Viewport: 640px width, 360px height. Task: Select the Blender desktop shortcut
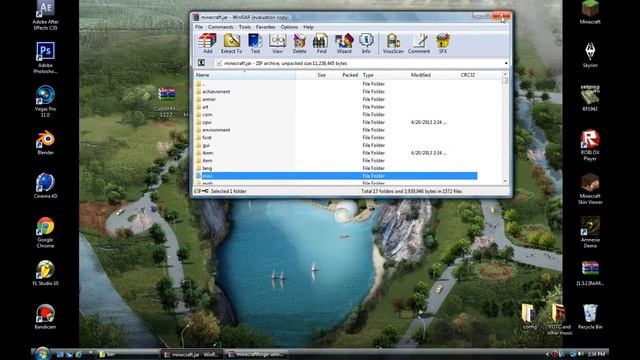tap(45, 142)
